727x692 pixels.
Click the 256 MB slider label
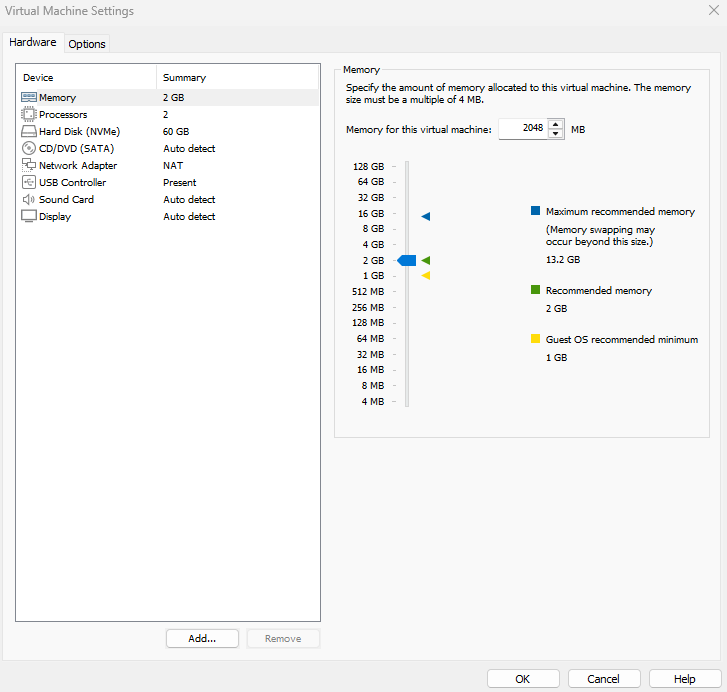tap(368, 307)
